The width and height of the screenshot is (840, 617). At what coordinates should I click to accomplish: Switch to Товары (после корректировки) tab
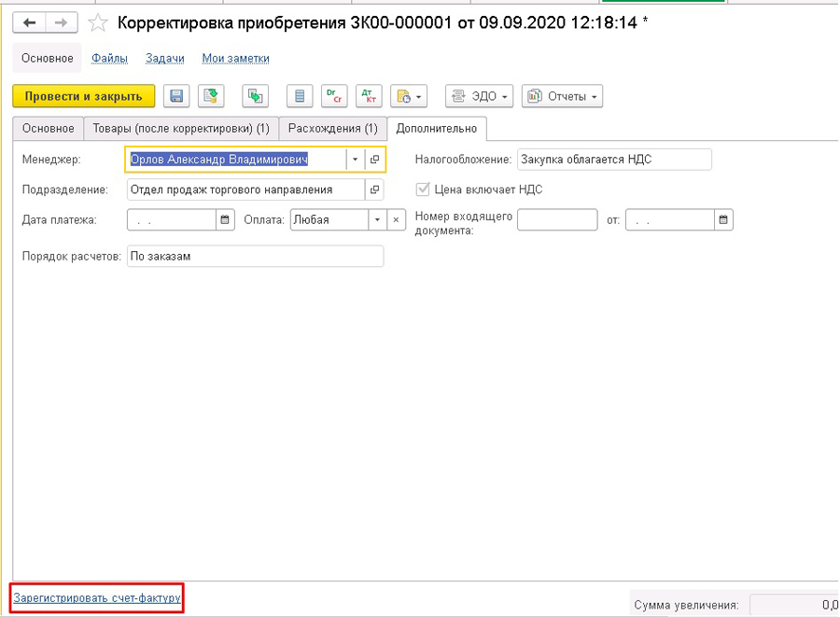pos(181,128)
